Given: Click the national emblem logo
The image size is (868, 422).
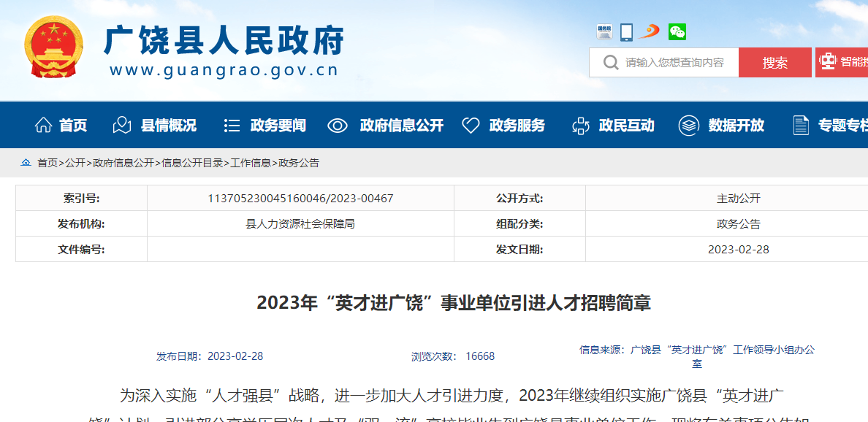Looking at the screenshot, I should point(53,47).
